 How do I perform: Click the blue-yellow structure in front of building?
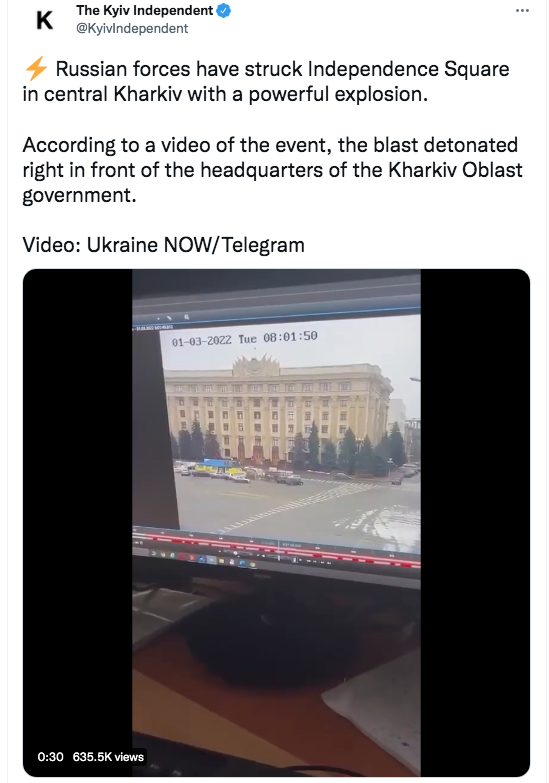[215, 466]
